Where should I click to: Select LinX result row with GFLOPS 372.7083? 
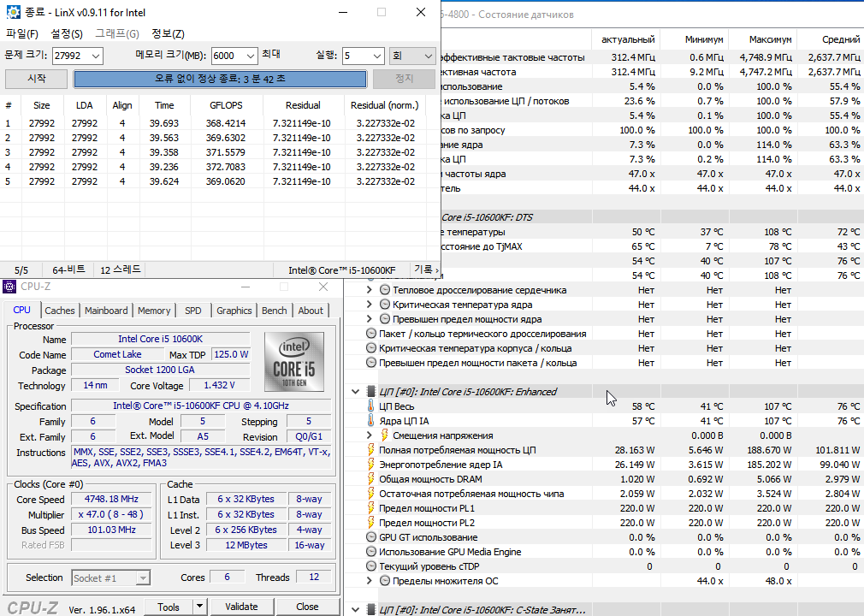[x=213, y=167]
